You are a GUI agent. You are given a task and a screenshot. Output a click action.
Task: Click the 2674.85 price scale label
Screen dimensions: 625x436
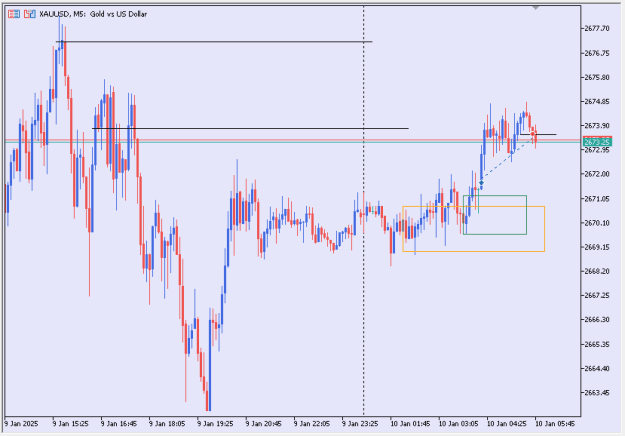597,102
